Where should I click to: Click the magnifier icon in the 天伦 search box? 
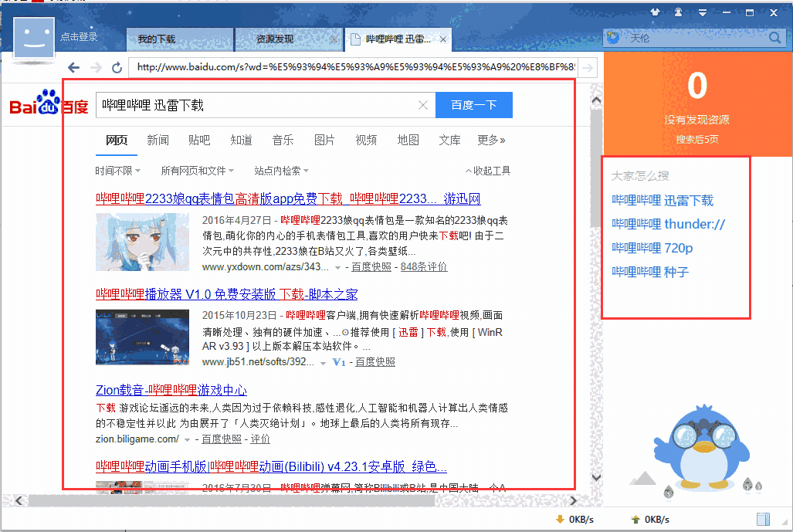pyautogui.click(x=773, y=36)
